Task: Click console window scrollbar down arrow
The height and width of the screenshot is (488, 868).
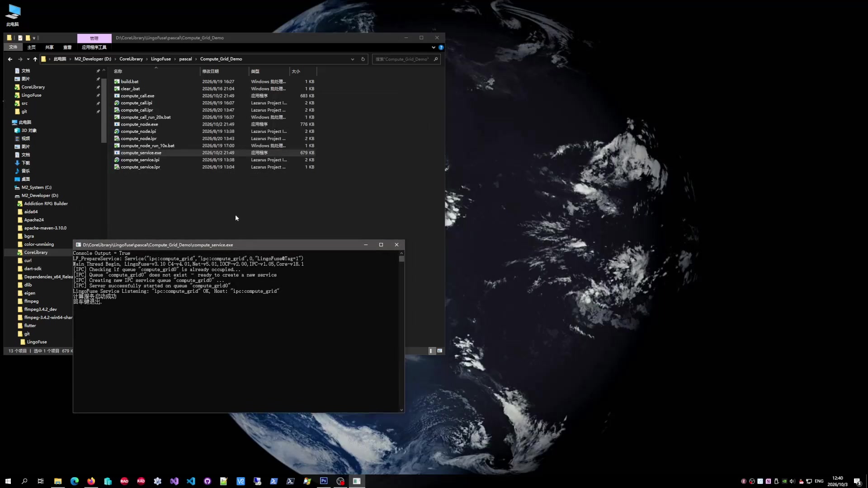Action: [x=401, y=410]
